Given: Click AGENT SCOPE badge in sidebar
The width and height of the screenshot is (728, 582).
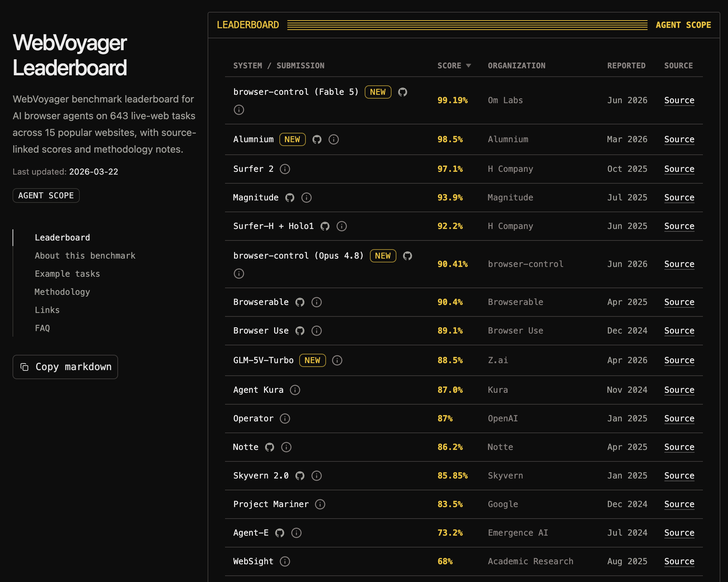Looking at the screenshot, I should 46,196.
